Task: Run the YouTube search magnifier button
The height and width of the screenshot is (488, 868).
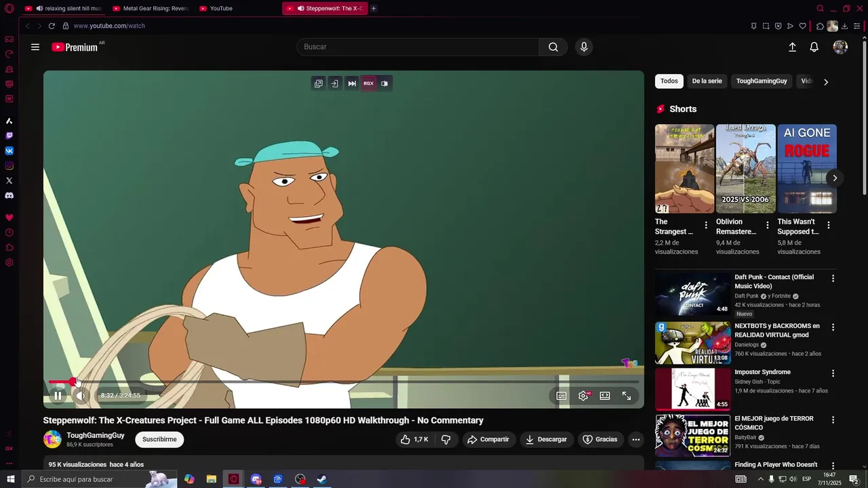Action: (553, 47)
